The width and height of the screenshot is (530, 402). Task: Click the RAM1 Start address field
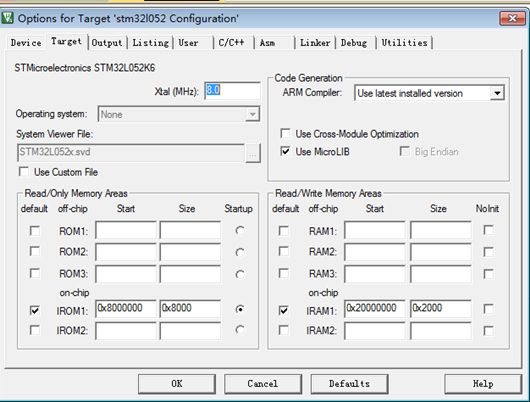(x=375, y=230)
